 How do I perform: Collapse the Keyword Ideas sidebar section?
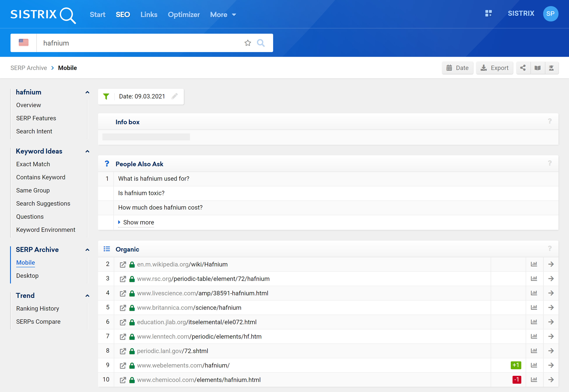87,152
